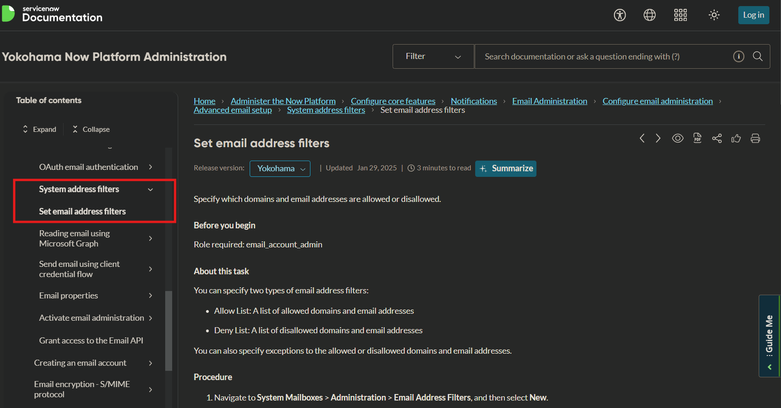The height and width of the screenshot is (408, 781).
Task: Collapse System address filters chevron
Action: (150, 189)
